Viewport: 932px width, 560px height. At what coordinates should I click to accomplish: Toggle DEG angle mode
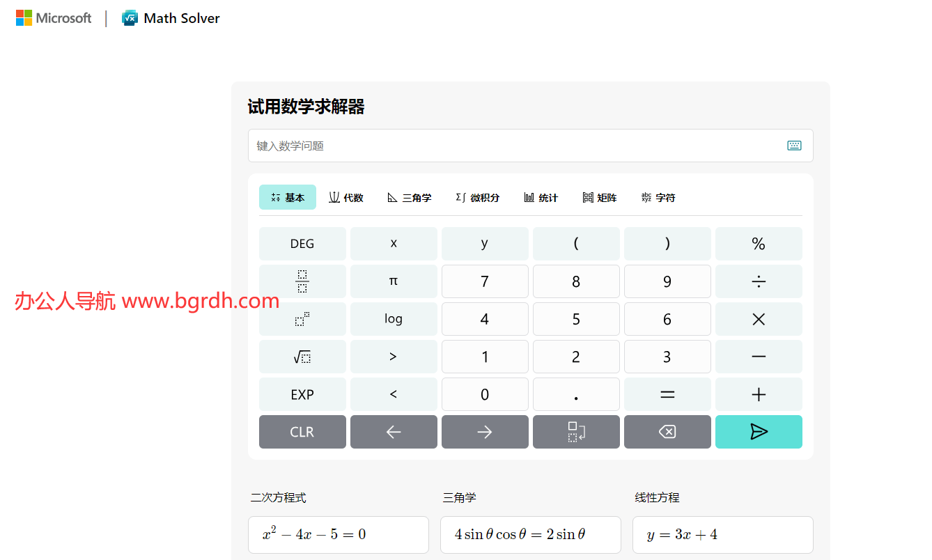pyautogui.click(x=302, y=244)
